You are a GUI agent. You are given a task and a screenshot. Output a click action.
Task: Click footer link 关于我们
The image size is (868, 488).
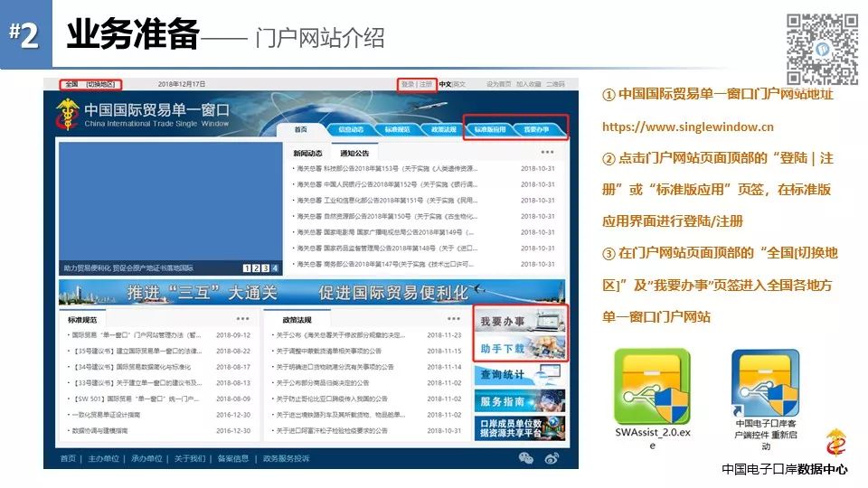[x=190, y=458]
